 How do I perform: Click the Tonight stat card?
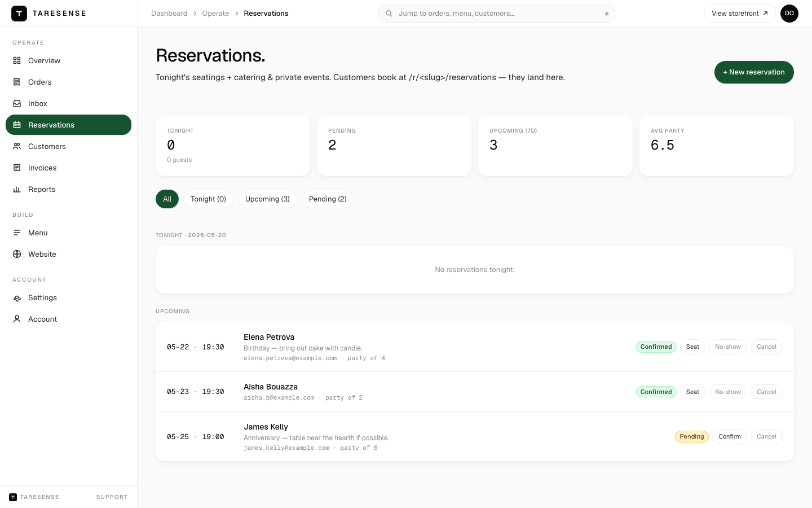[233, 146]
